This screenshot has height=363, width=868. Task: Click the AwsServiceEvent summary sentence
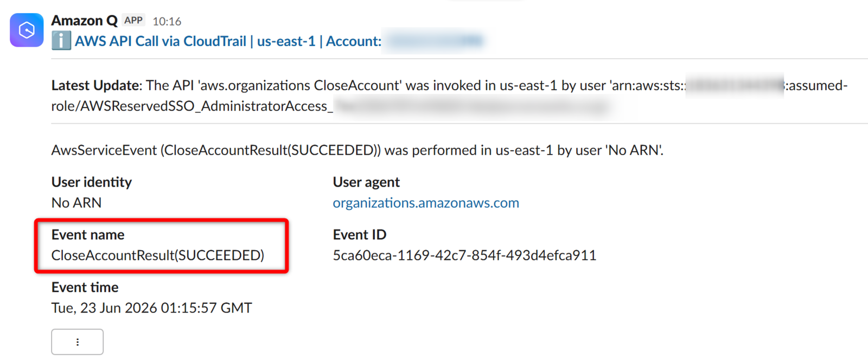358,150
